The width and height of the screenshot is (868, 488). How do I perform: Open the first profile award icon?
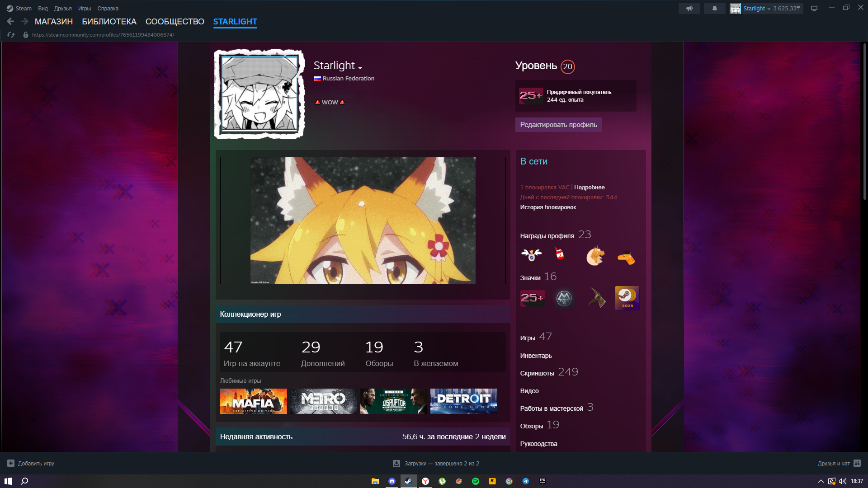tap(531, 256)
